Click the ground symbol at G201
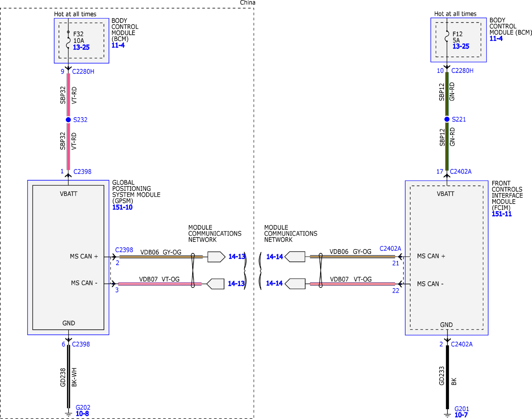The image size is (532, 419). (447, 415)
